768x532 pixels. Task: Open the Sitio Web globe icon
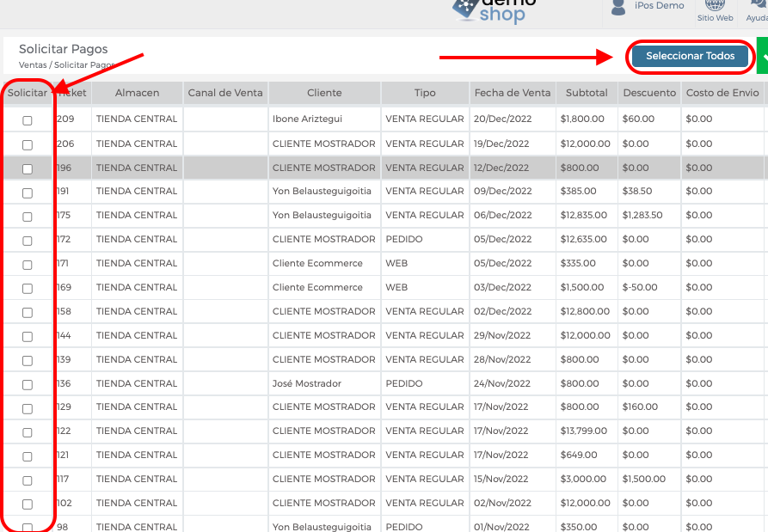[x=715, y=5]
